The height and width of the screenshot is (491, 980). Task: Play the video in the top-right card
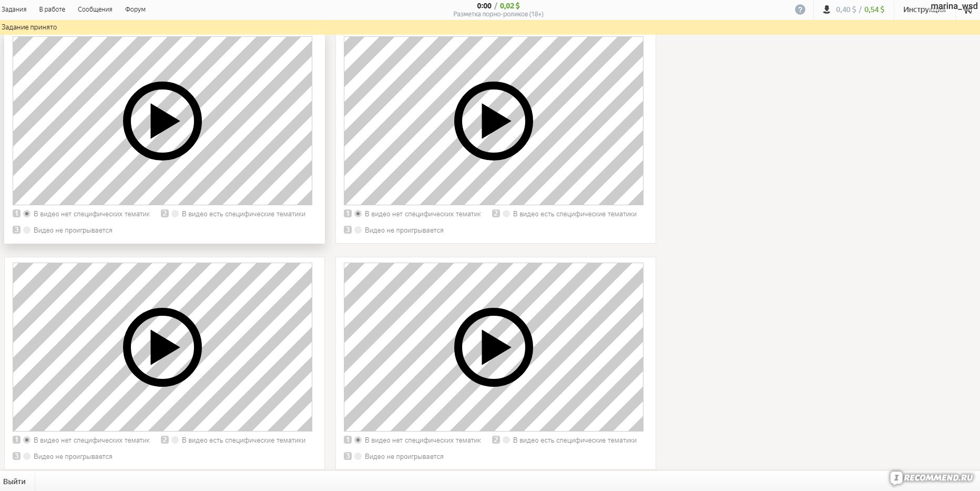pyautogui.click(x=494, y=121)
